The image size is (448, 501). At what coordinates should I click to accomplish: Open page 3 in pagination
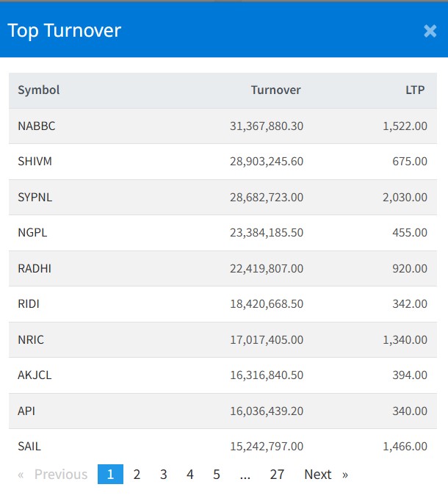tap(163, 475)
